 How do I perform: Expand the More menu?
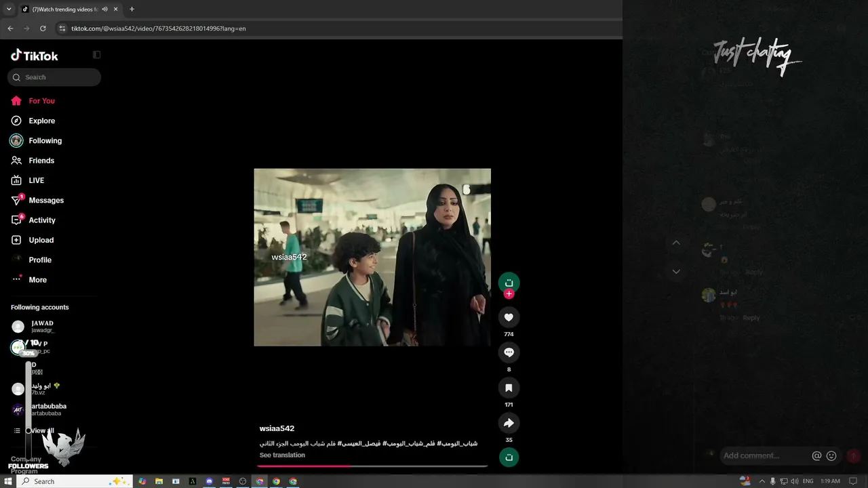point(29,280)
